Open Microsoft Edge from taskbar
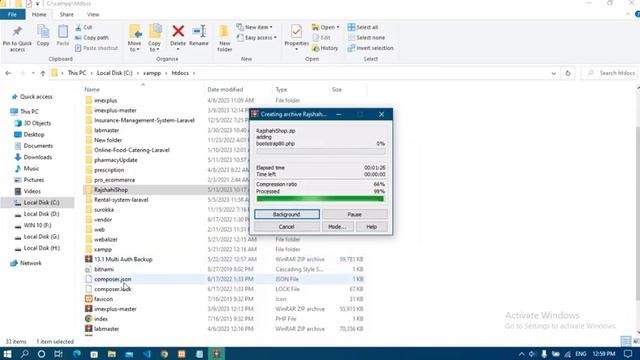Viewport: 640px width, 360px height. click(77, 353)
